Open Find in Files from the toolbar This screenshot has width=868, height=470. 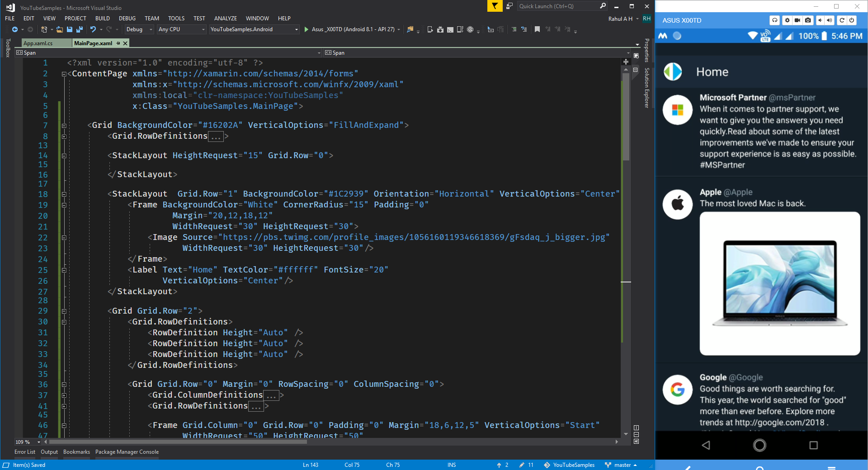pos(410,29)
